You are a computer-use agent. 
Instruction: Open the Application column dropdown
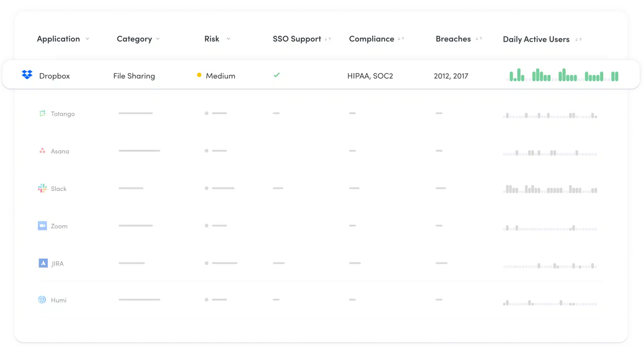(87, 39)
